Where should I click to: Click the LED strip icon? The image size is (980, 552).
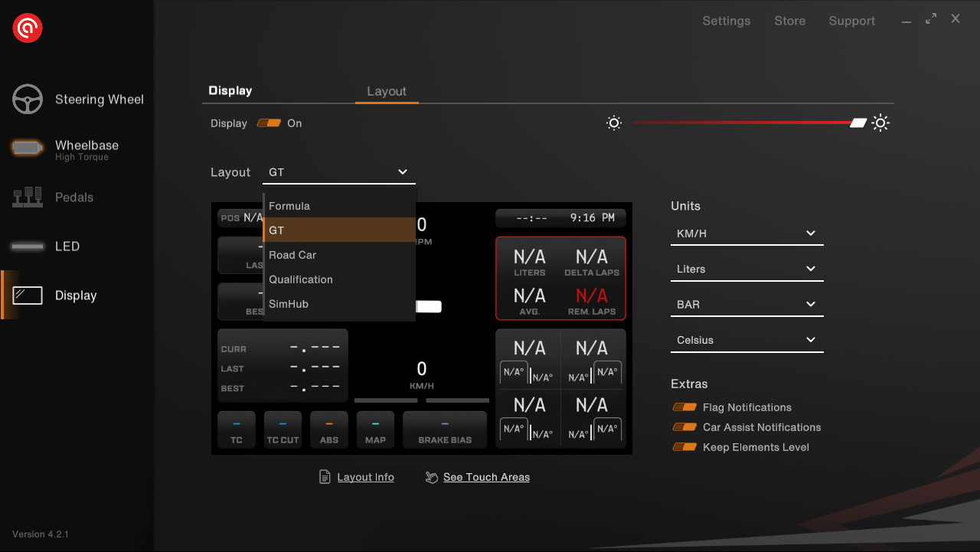(x=28, y=247)
